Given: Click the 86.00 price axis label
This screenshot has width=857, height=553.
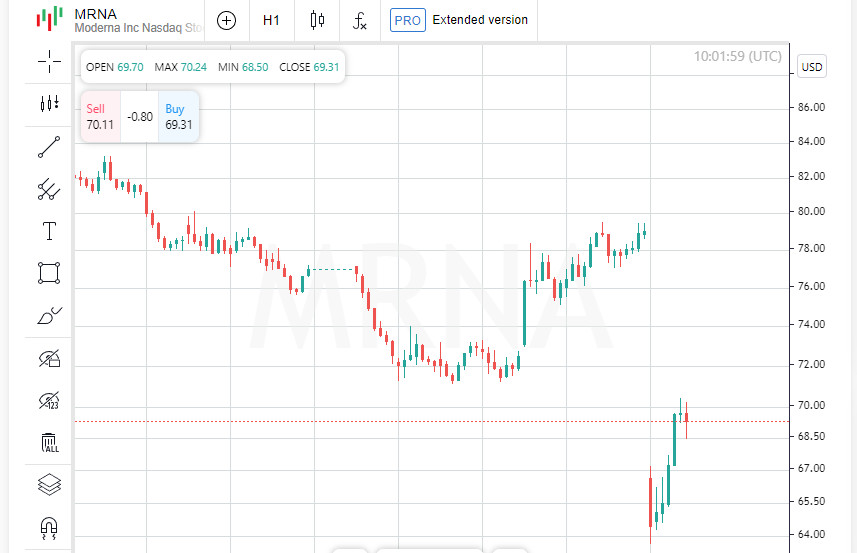Looking at the screenshot, I should coord(811,107).
